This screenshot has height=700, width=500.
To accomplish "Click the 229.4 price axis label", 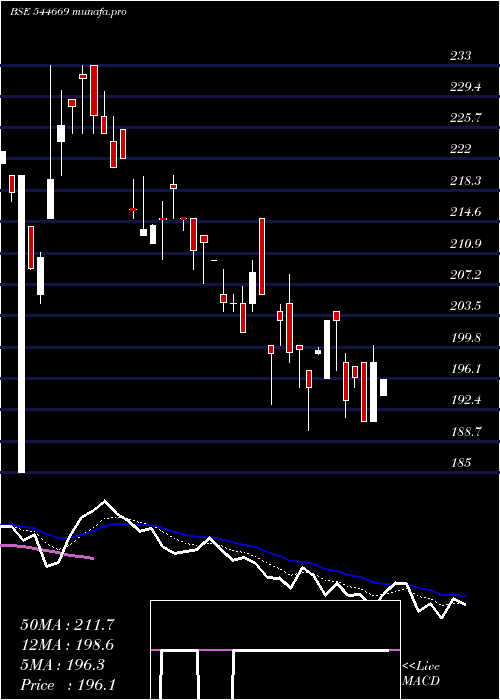I will 466,87.
